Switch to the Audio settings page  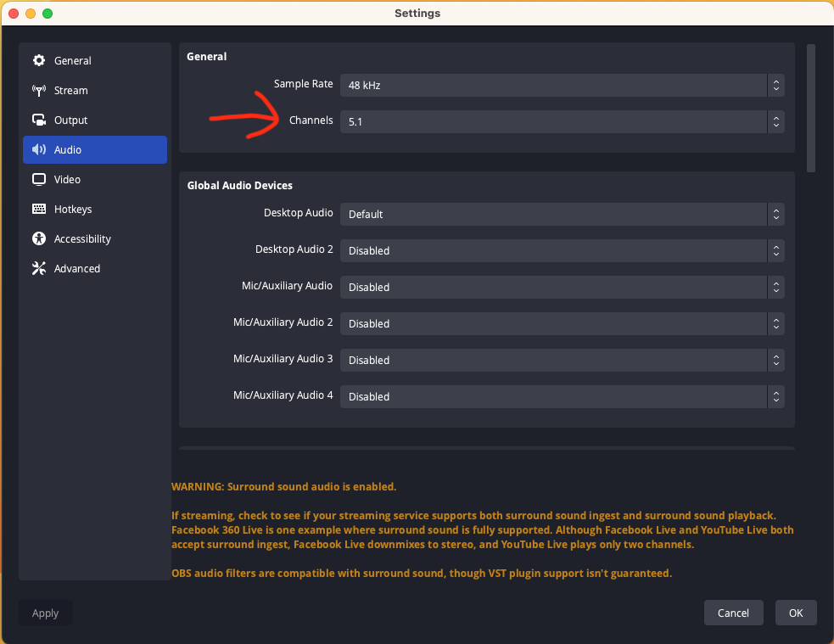click(x=94, y=149)
